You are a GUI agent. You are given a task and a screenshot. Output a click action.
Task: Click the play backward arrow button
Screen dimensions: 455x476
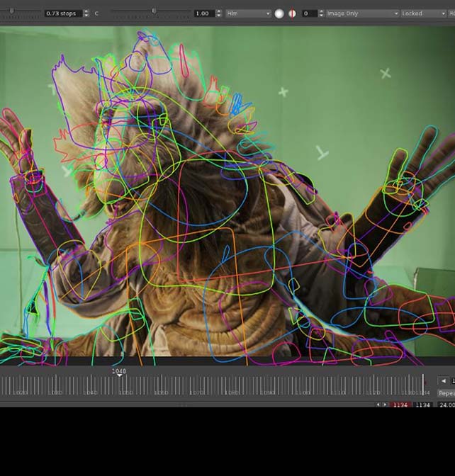coord(443,380)
